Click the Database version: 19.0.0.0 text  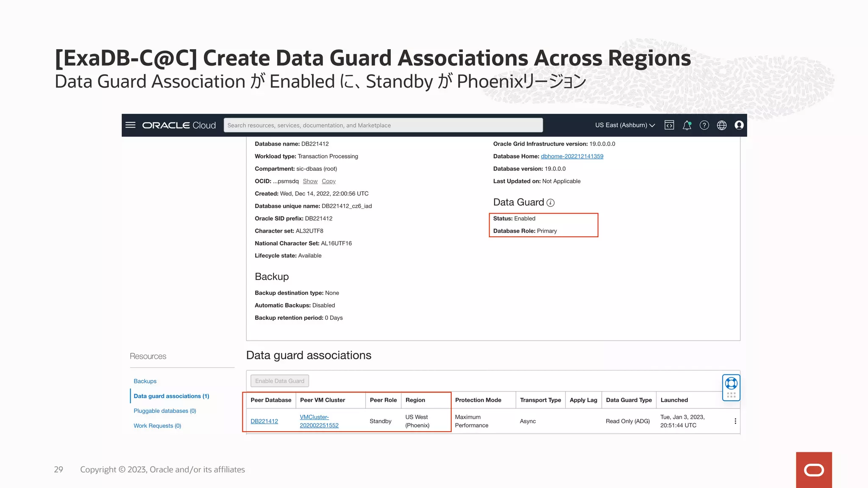[x=529, y=169]
